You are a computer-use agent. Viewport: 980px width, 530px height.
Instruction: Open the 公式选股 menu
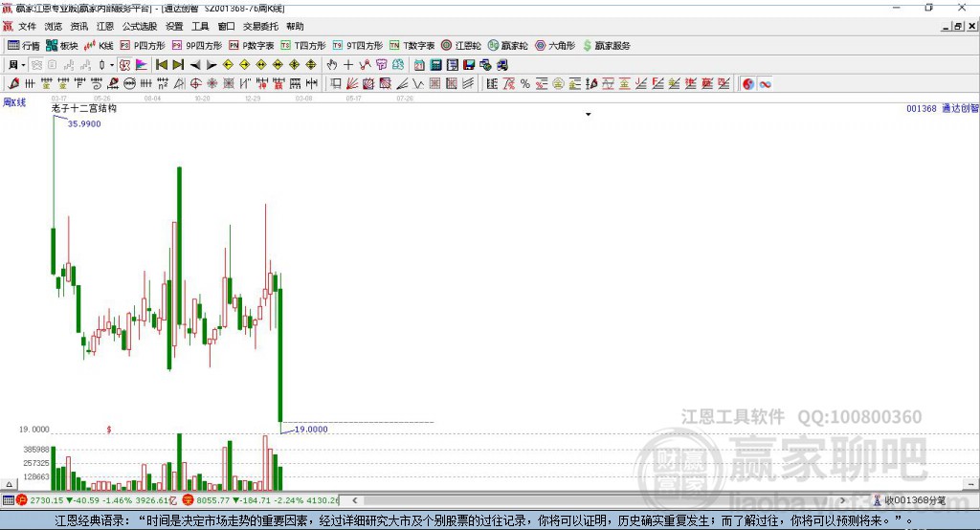click(x=140, y=26)
